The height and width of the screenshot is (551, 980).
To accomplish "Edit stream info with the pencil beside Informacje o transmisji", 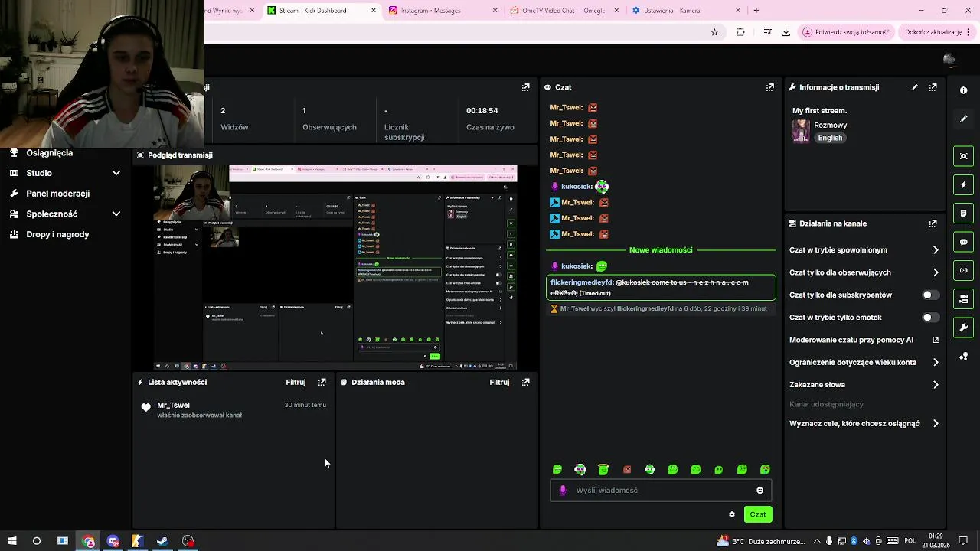I will coord(914,87).
